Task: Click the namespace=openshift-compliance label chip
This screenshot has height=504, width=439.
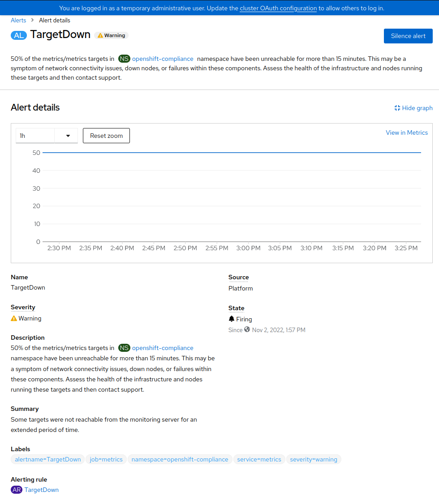Action: pos(180,459)
